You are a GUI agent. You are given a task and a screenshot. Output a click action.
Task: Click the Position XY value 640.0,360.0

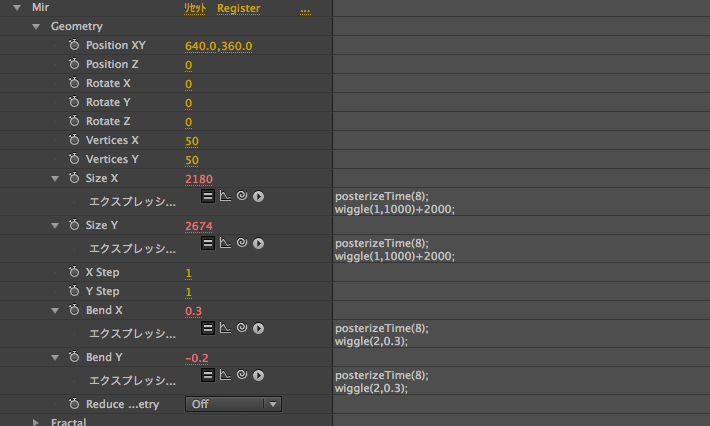click(x=219, y=46)
